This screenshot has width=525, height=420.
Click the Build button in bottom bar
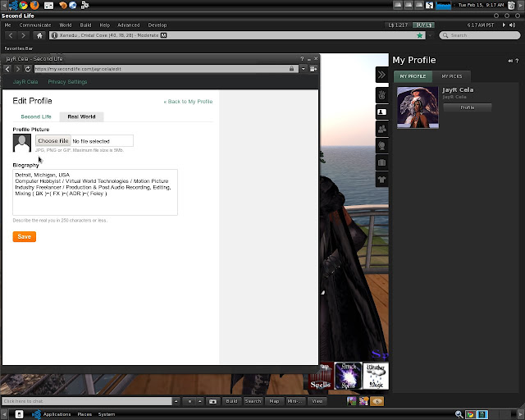[231, 401]
